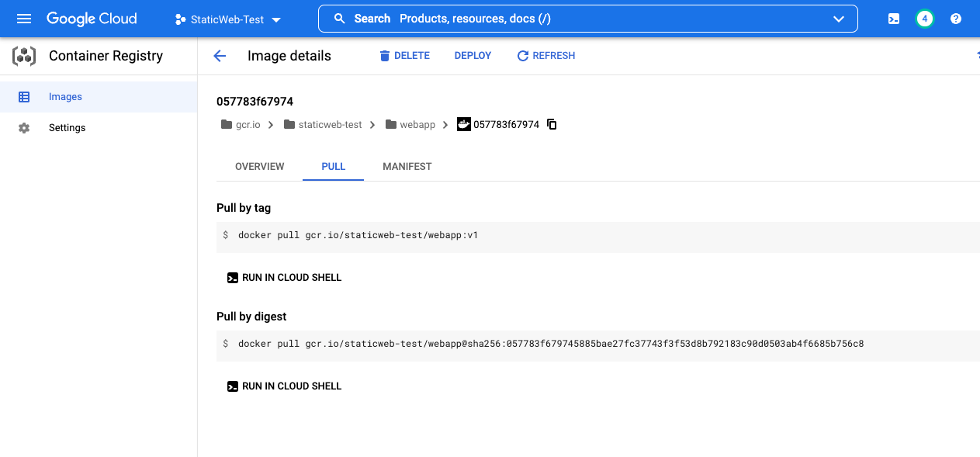This screenshot has width=980, height=457.
Task: Click the back arrow next to Image details
Action: pos(220,55)
